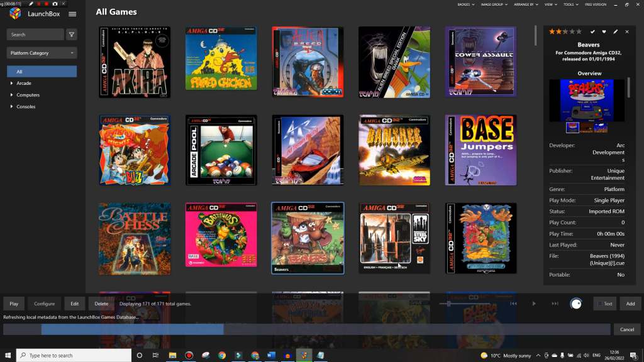Screen dimensions: 644x362
Task: Stop recording with the red square
Action: (x=47, y=4)
